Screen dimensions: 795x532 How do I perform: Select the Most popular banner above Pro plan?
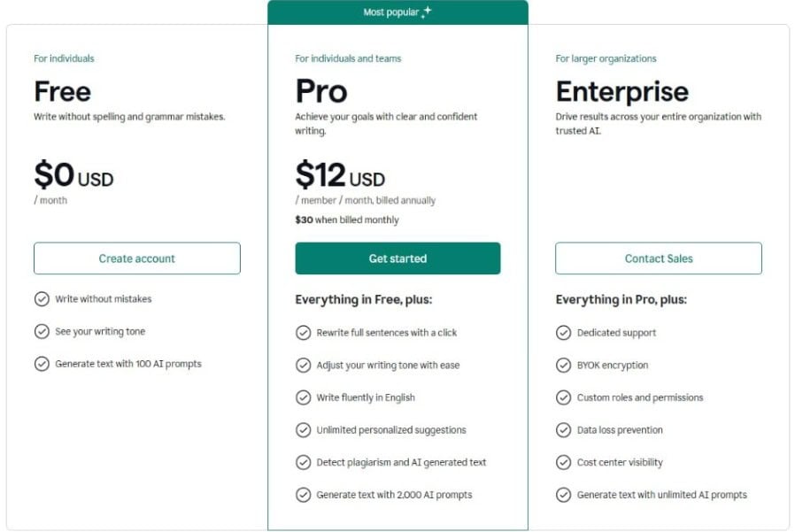(x=397, y=12)
